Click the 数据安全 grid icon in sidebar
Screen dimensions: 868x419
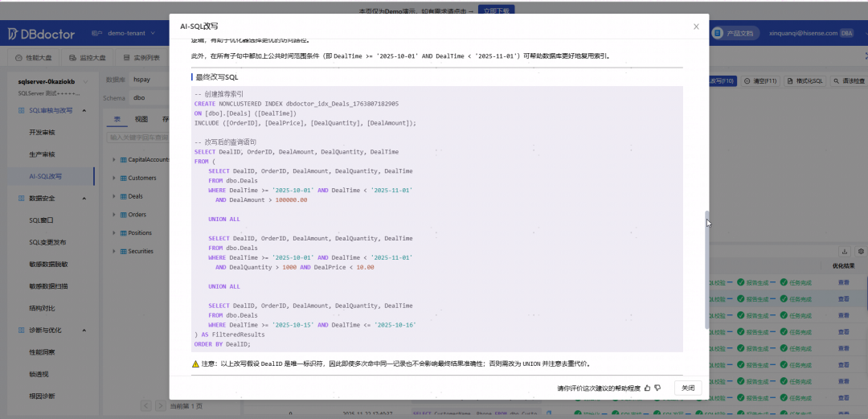(x=21, y=199)
